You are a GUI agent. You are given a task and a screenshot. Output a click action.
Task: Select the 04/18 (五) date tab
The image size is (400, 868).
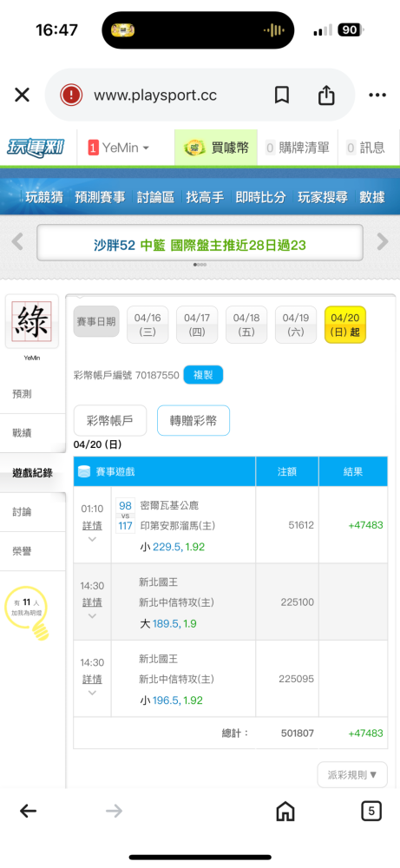click(x=246, y=325)
